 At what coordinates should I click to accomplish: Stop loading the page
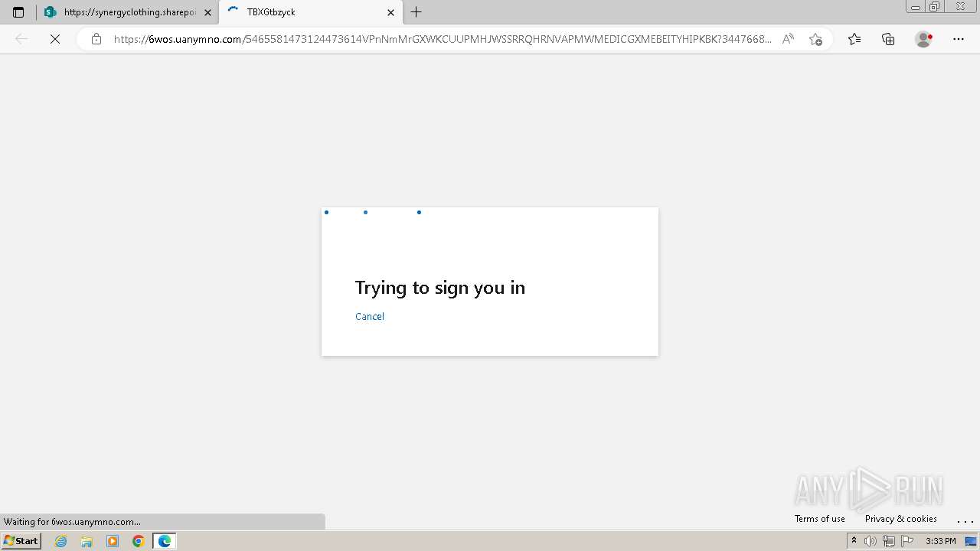click(x=55, y=39)
